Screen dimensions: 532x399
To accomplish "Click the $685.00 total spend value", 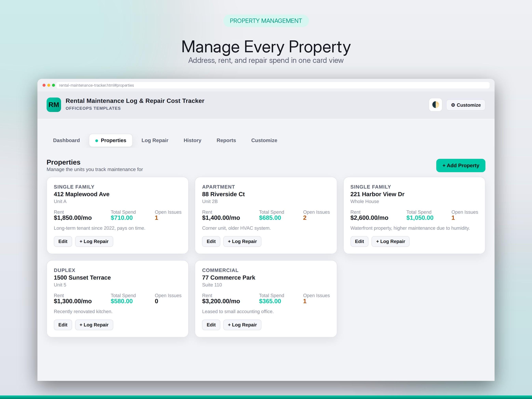I will [270, 218].
